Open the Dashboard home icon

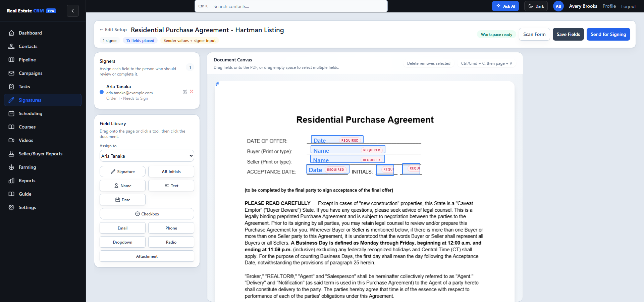point(11,33)
